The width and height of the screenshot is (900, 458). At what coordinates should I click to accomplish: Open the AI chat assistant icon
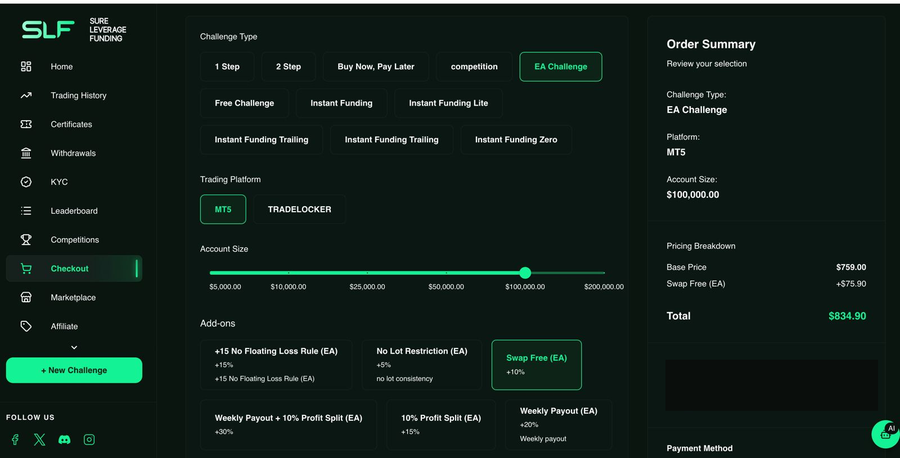[x=886, y=434]
